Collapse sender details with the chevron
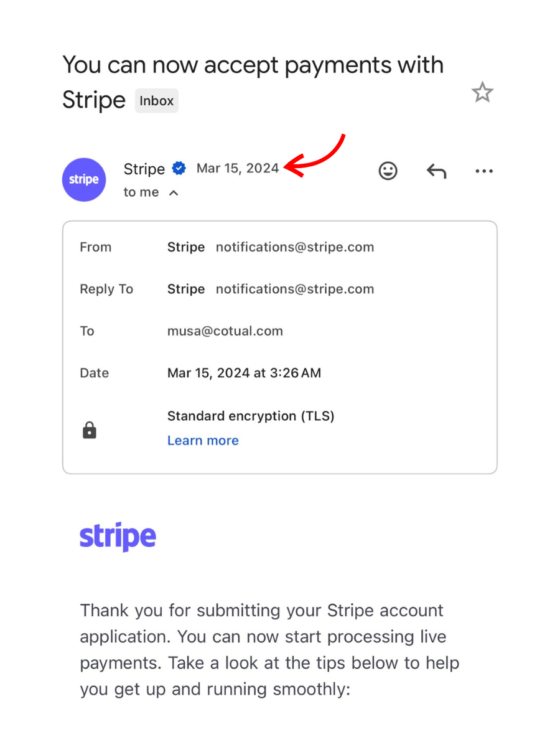The width and height of the screenshot is (560, 747). 174,193
